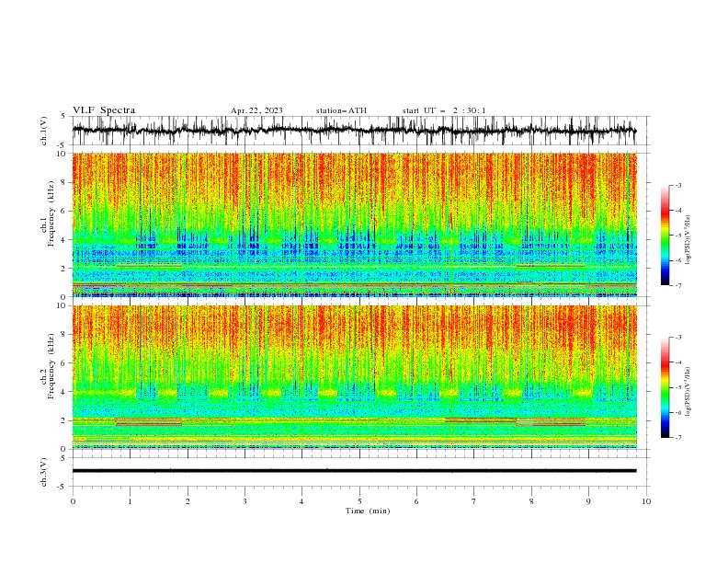Click the "-7" value on the lower colorbar

point(677,437)
